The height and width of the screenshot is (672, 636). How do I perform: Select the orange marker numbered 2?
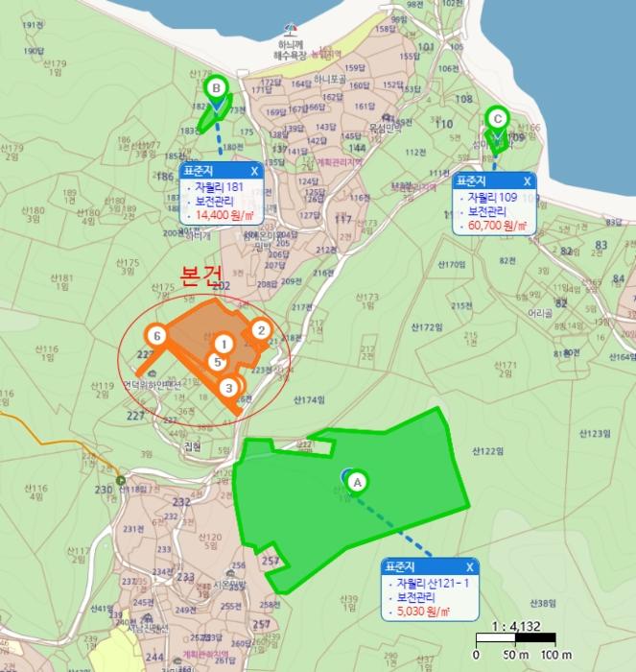[x=261, y=330]
